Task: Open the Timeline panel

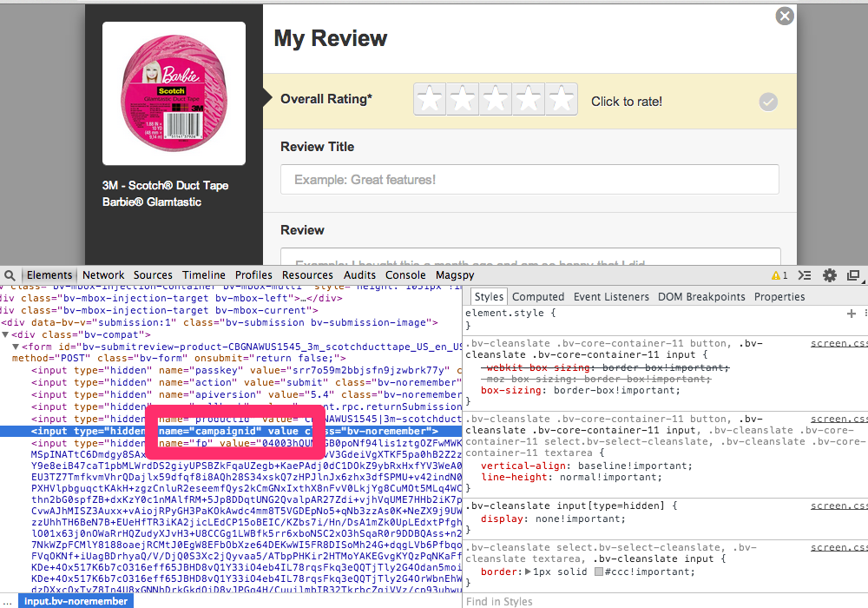Action: click(204, 275)
